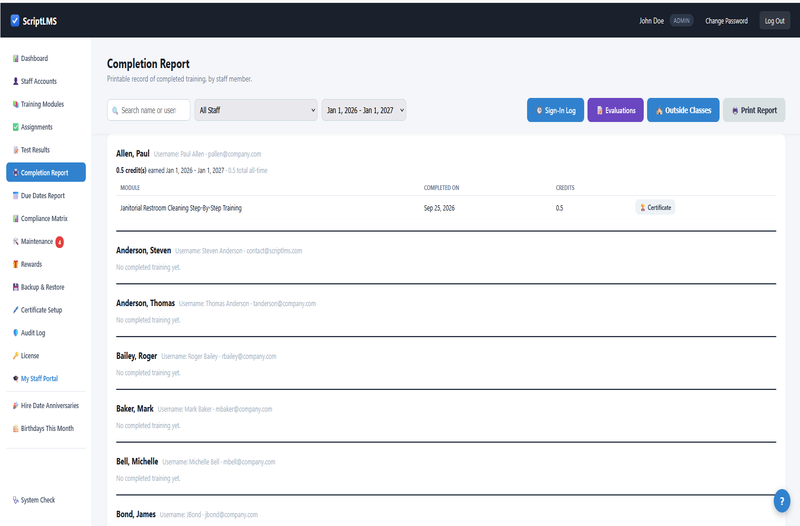Click the Completion Report sidebar icon

(16, 173)
